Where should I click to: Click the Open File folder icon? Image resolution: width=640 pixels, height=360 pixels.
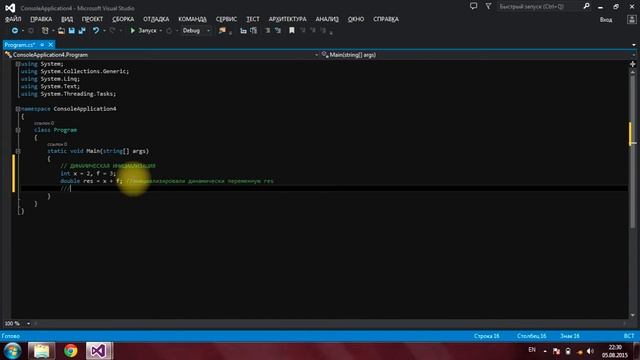pos(61,31)
